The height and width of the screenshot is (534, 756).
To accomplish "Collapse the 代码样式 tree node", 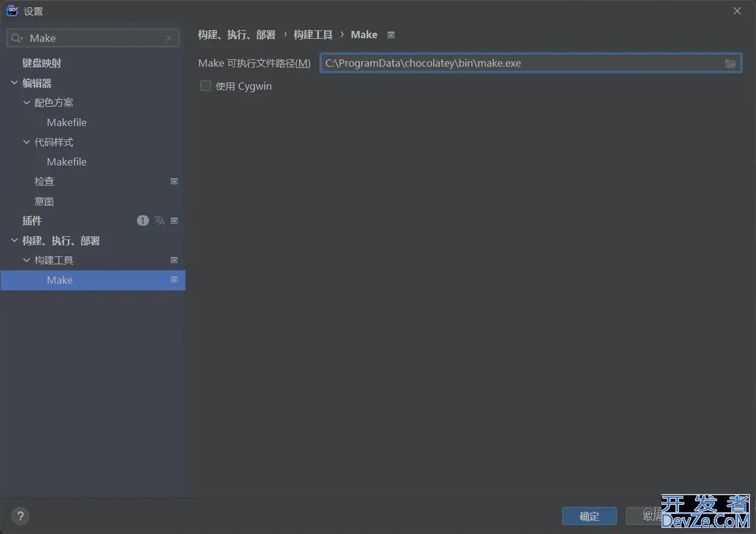I will [x=27, y=142].
